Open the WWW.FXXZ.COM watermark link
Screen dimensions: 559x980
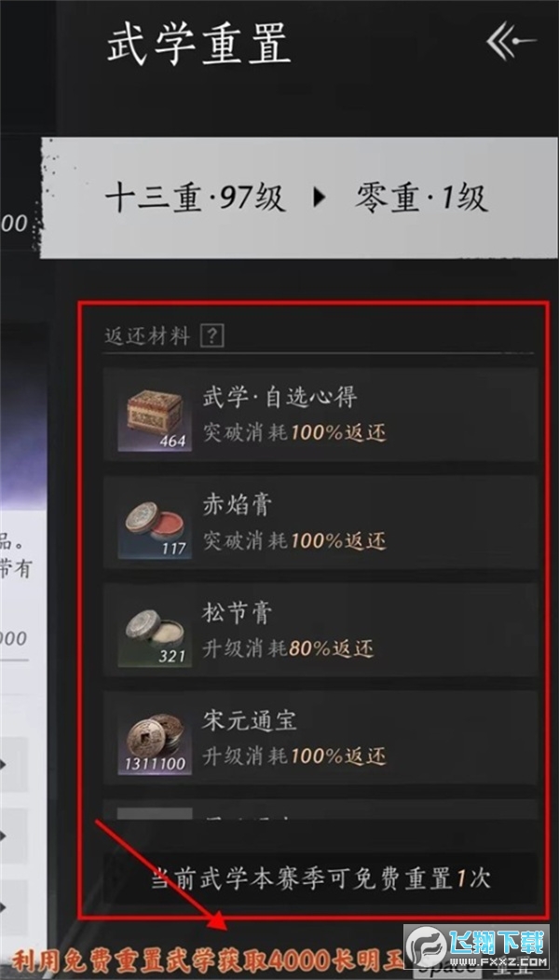coord(498,961)
